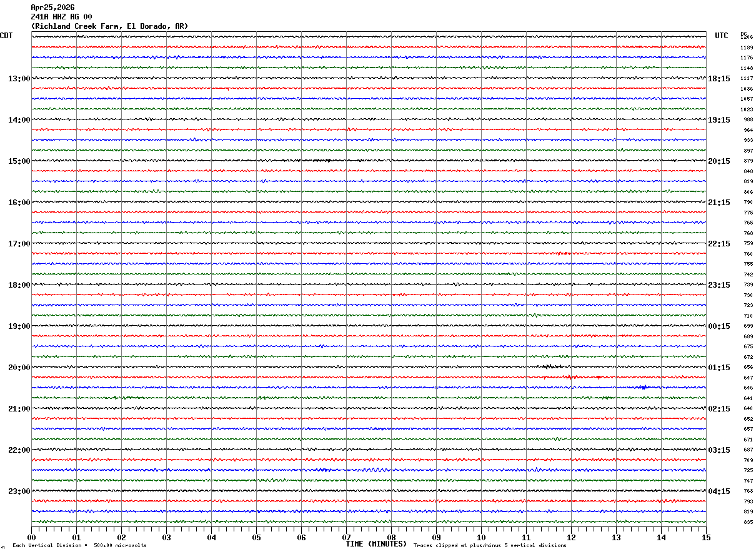
Task: Click the "01:15" UTC time label
Action: coord(719,368)
